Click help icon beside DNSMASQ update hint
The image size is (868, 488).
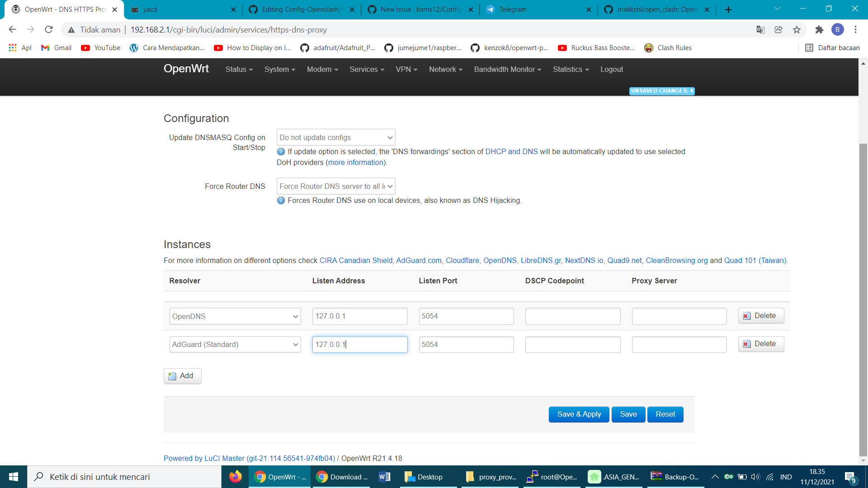click(x=281, y=152)
